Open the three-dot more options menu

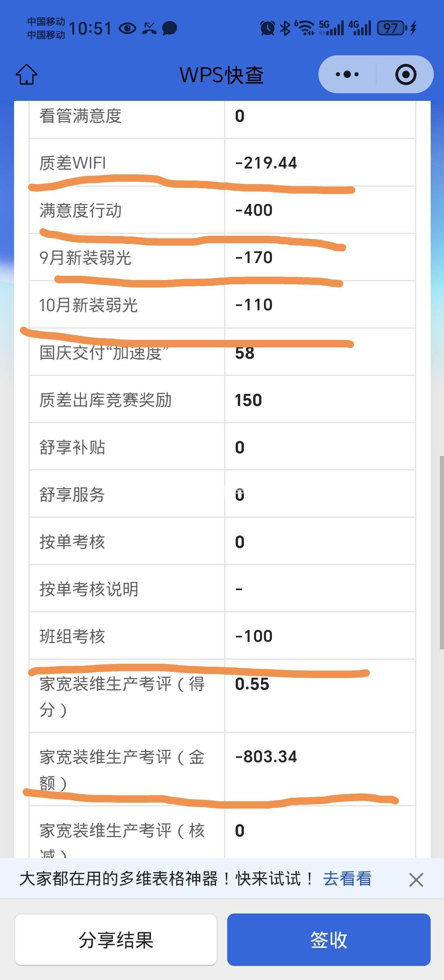tap(347, 74)
